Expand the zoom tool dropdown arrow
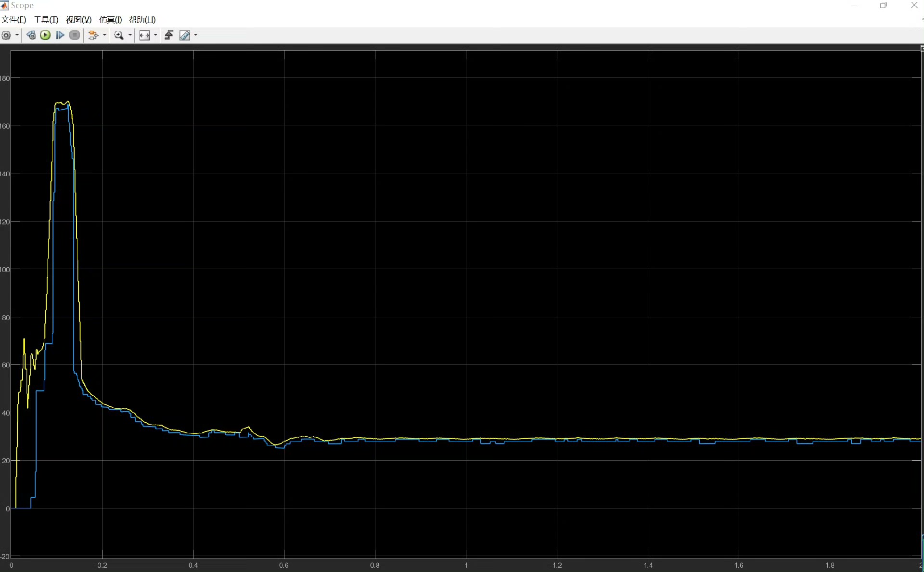Image resolution: width=924 pixels, height=572 pixels. [130, 35]
